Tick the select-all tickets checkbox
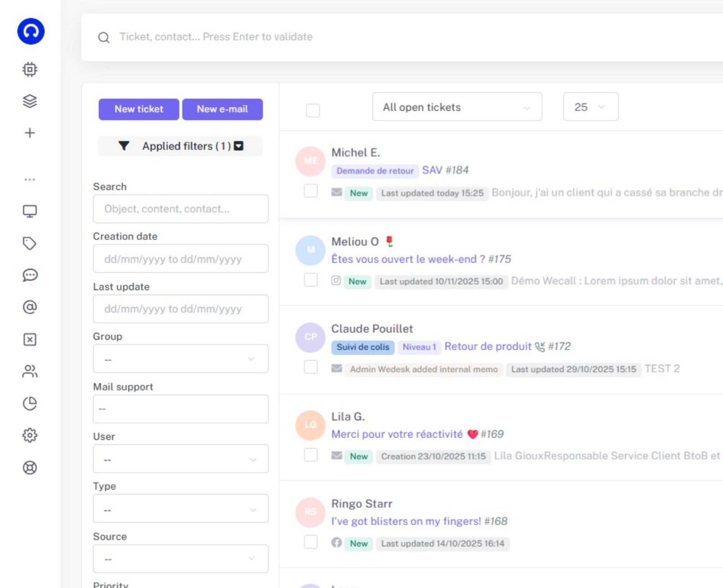Viewport: 723px width, 588px height. (x=313, y=110)
